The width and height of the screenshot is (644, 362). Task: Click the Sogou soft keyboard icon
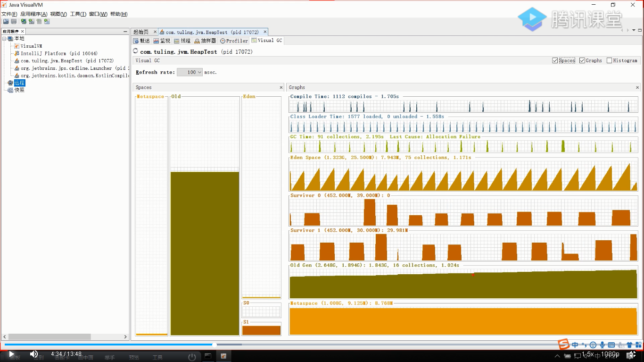611,345
